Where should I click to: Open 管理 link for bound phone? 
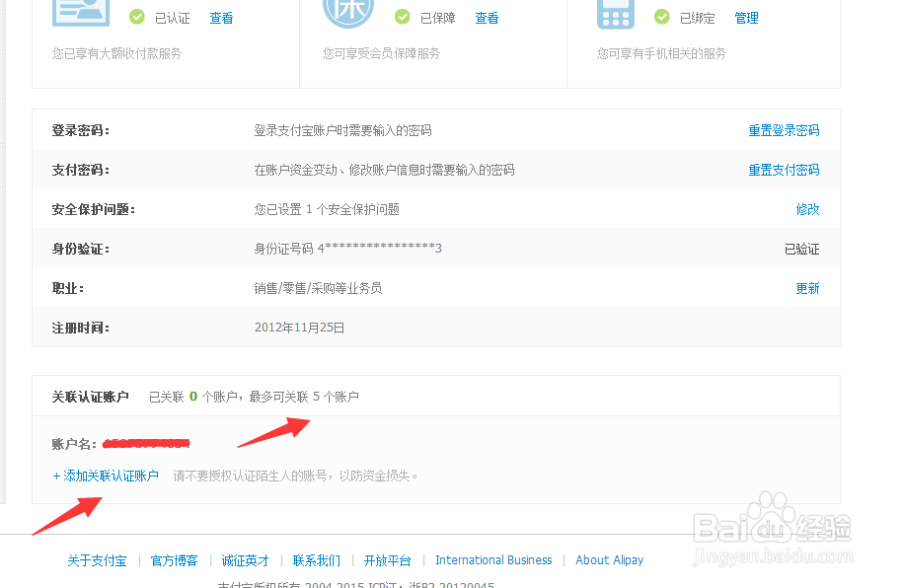click(747, 19)
